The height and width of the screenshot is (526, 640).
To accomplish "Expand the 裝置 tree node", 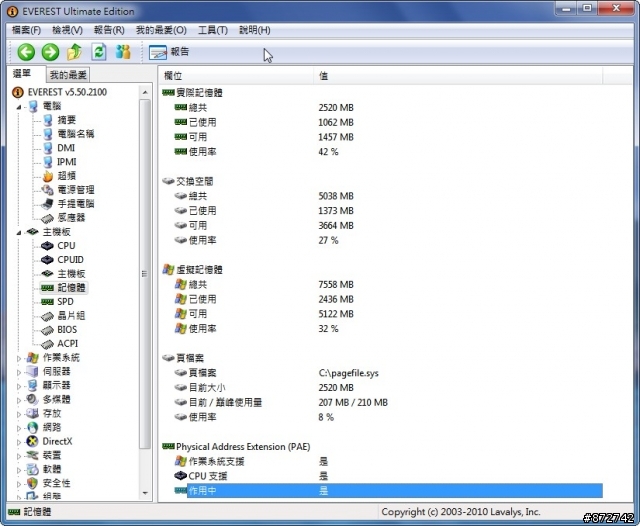I will 19,456.
